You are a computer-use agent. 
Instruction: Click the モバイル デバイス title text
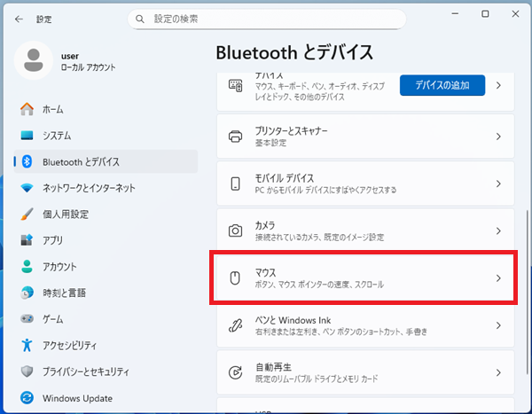pyautogui.click(x=285, y=178)
